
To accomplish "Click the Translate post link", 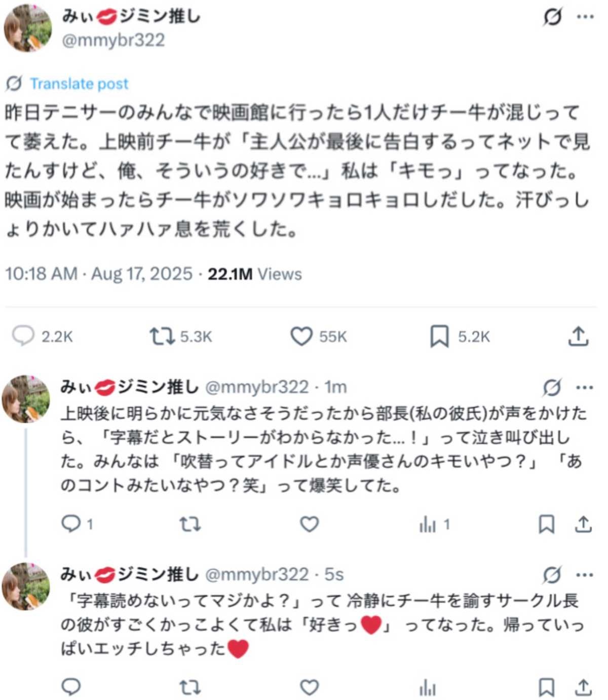I will click(79, 84).
